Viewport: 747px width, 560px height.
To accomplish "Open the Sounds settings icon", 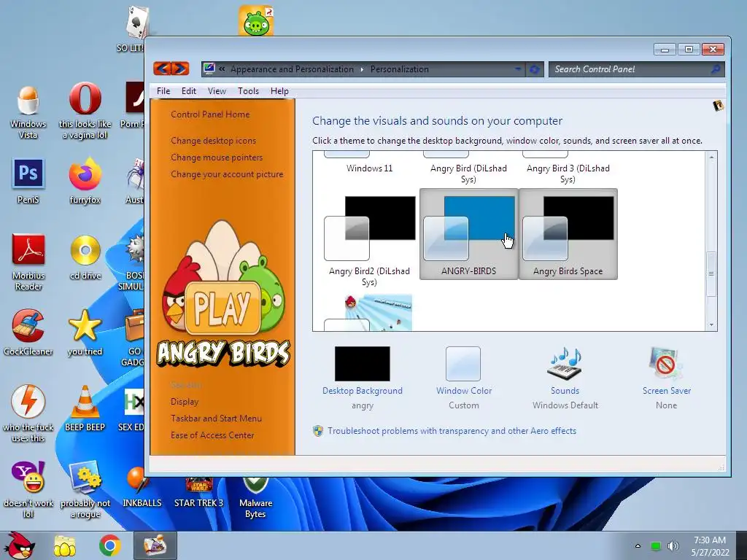I will point(565,364).
